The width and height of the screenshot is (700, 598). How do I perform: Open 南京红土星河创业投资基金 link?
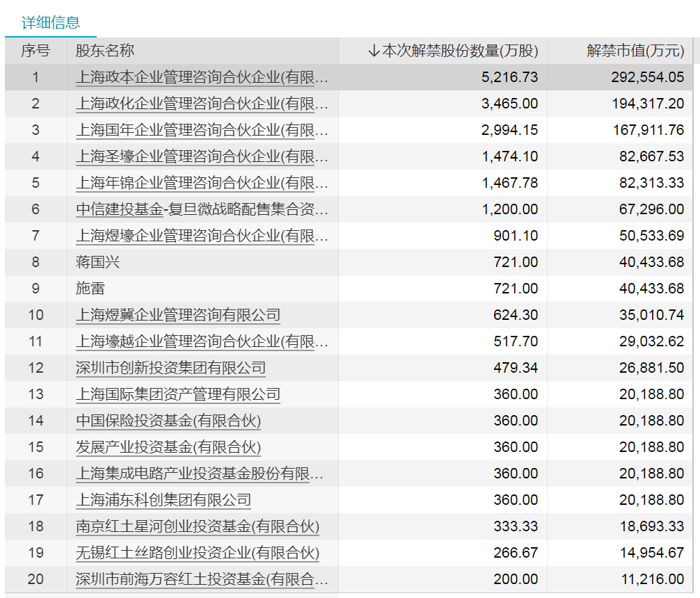point(198,526)
